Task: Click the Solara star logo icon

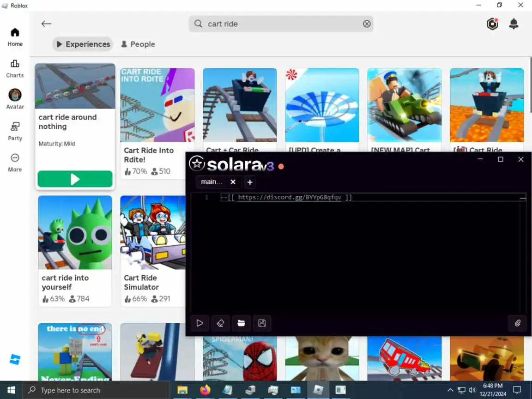Action: (x=197, y=163)
